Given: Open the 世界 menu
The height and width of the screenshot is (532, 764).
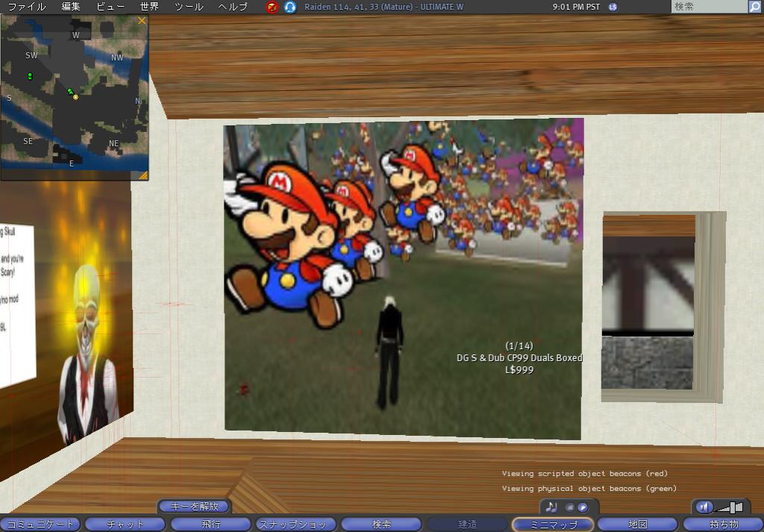Looking at the screenshot, I should 149,7.
